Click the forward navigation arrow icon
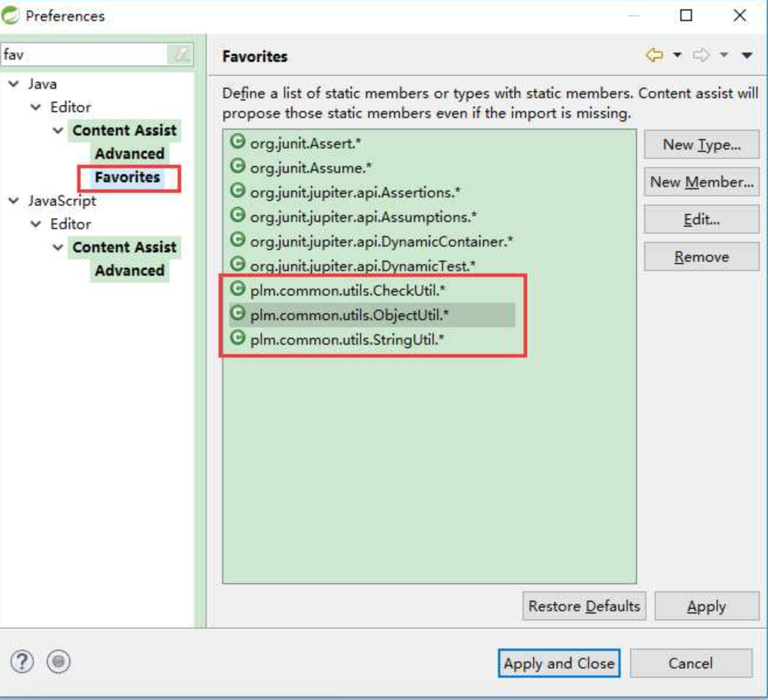This screenshot has width=768, height=700. pos(701,55)
